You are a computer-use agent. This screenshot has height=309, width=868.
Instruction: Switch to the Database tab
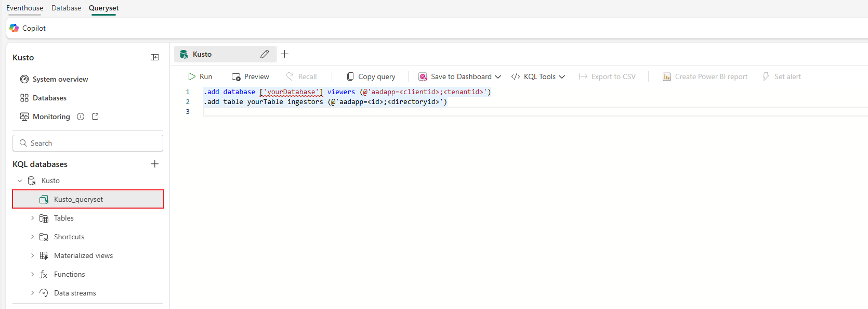(x=66, y=8)
